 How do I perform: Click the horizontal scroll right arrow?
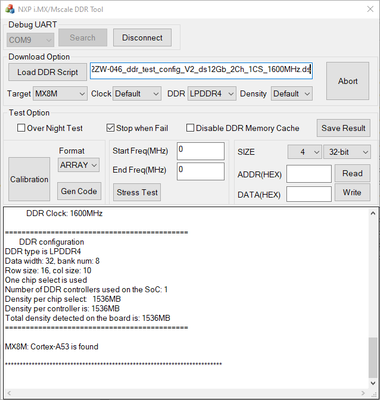[363, 393]
